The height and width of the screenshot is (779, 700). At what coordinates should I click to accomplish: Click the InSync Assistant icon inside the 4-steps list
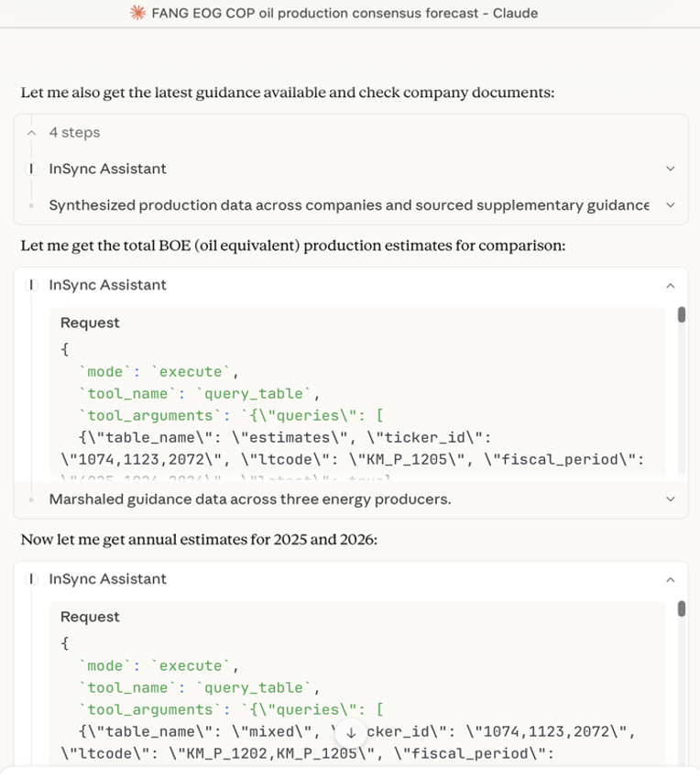32,169
